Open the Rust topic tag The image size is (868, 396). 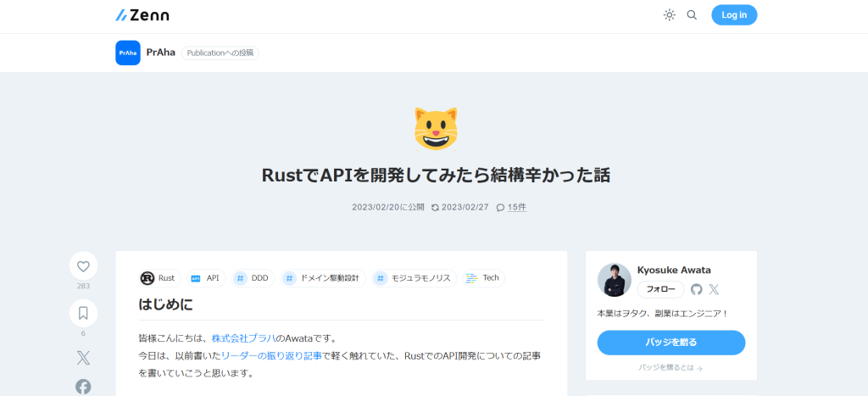[159, 278]
